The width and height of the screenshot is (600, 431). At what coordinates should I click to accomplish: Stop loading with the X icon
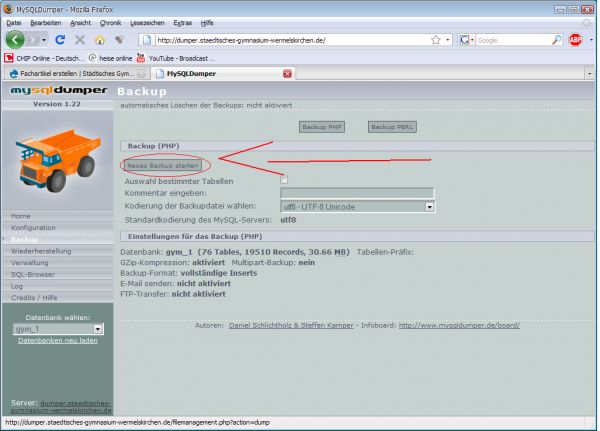point(80,39)
